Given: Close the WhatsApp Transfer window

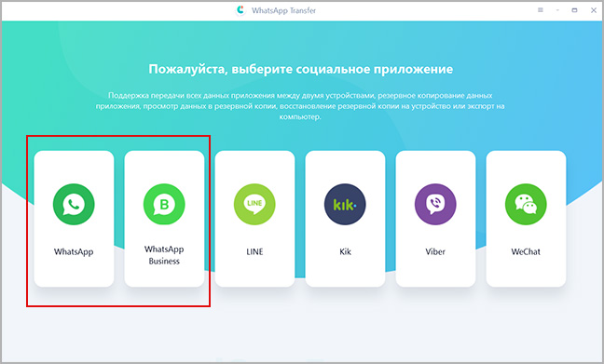Looking at the screenshot, I should click(594, 10).
